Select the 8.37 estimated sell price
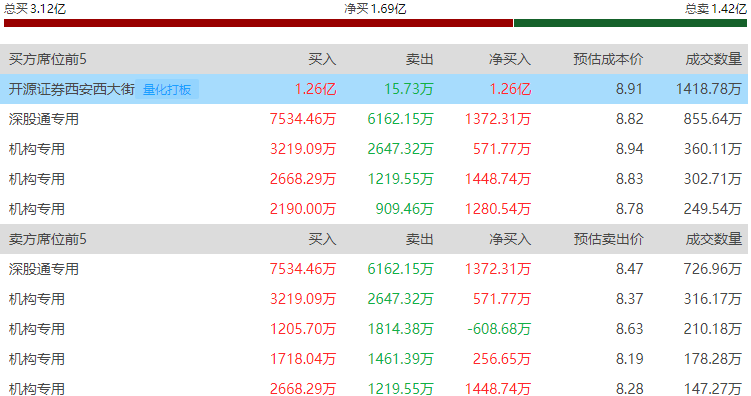This screenshot has height=396, width=751. 629,299
